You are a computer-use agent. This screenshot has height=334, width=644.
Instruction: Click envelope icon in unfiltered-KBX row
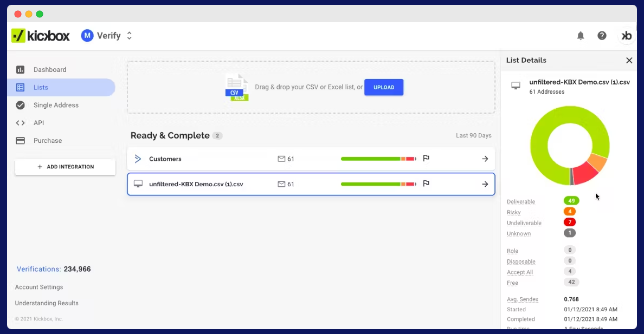pos(281,184)
